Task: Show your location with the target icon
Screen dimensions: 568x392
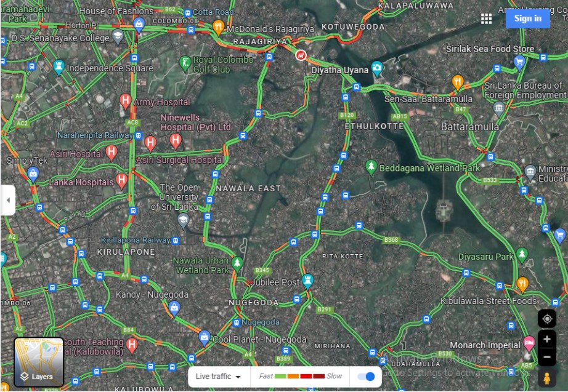Action: pyautogui.click(x=547, y=319)
